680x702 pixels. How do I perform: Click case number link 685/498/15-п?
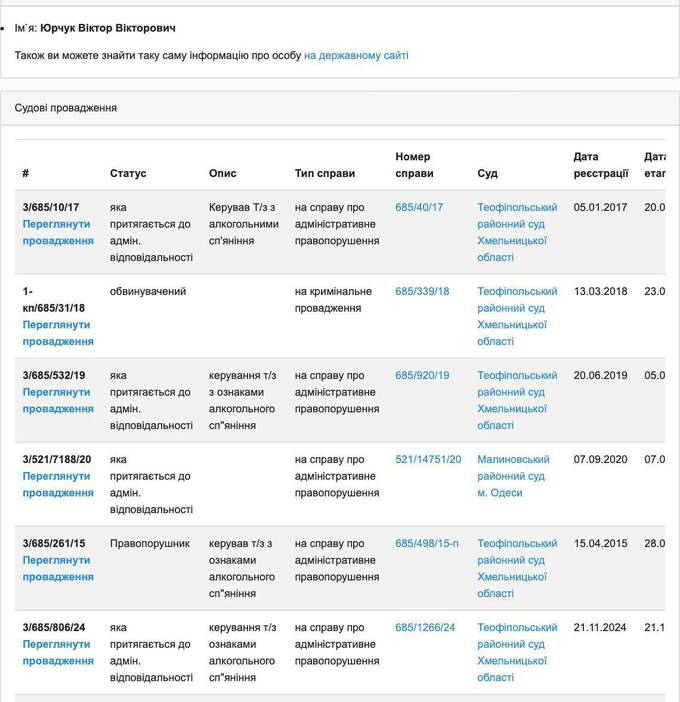427,543
